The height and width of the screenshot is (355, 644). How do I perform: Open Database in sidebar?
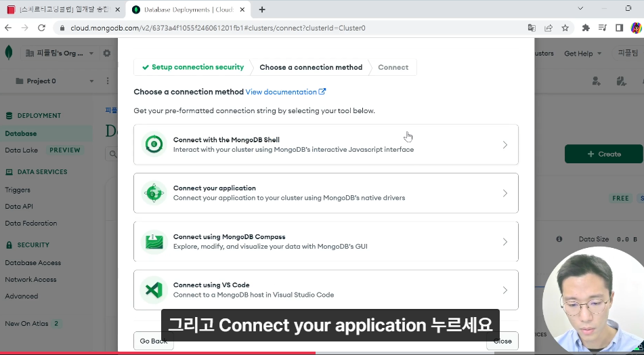click(x=20, y=133)
